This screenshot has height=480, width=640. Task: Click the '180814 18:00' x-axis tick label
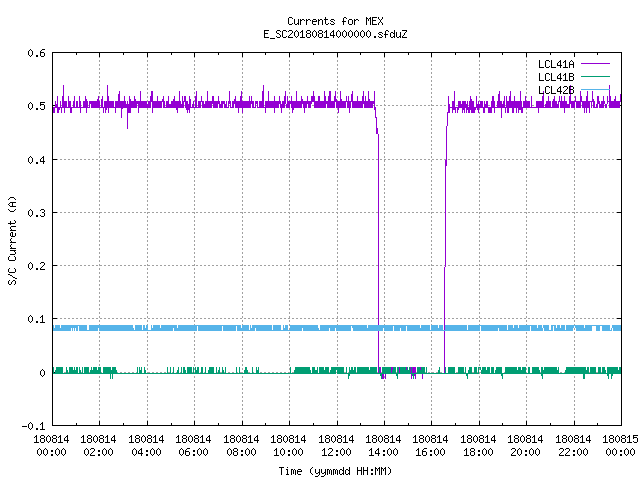coord(478,446)
